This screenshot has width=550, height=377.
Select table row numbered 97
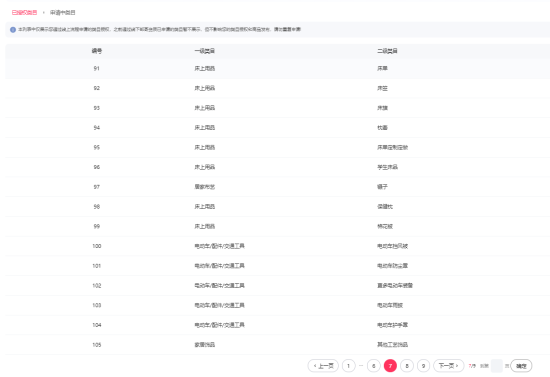pos(277,187)
